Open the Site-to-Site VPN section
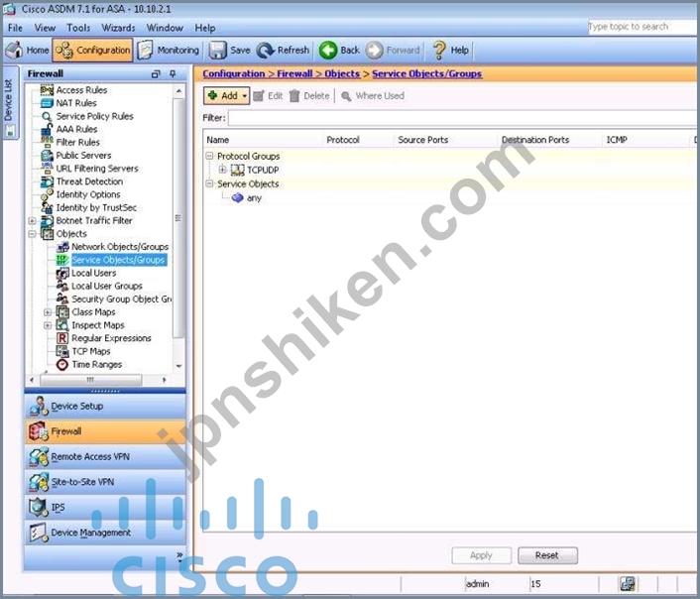 coord(105,482)
